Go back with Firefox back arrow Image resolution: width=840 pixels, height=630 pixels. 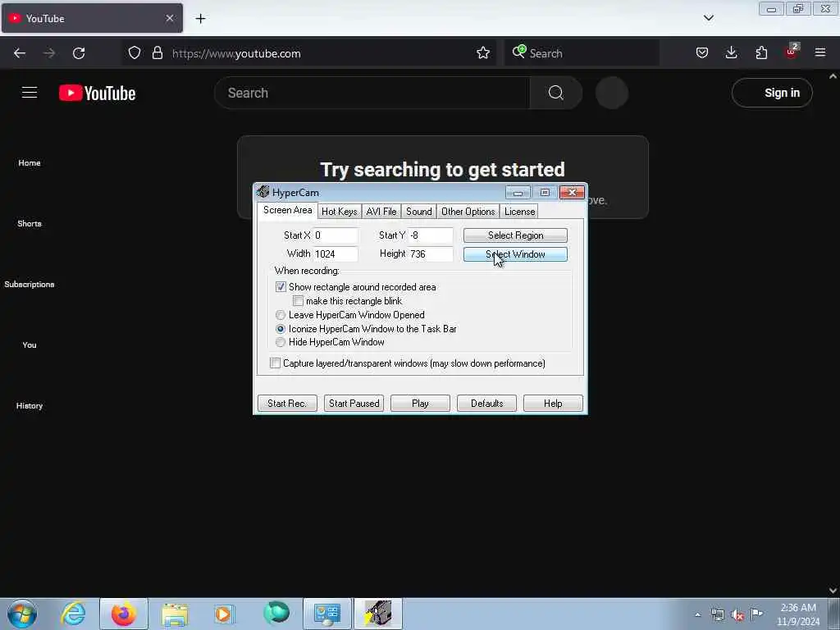pos(20,53)
